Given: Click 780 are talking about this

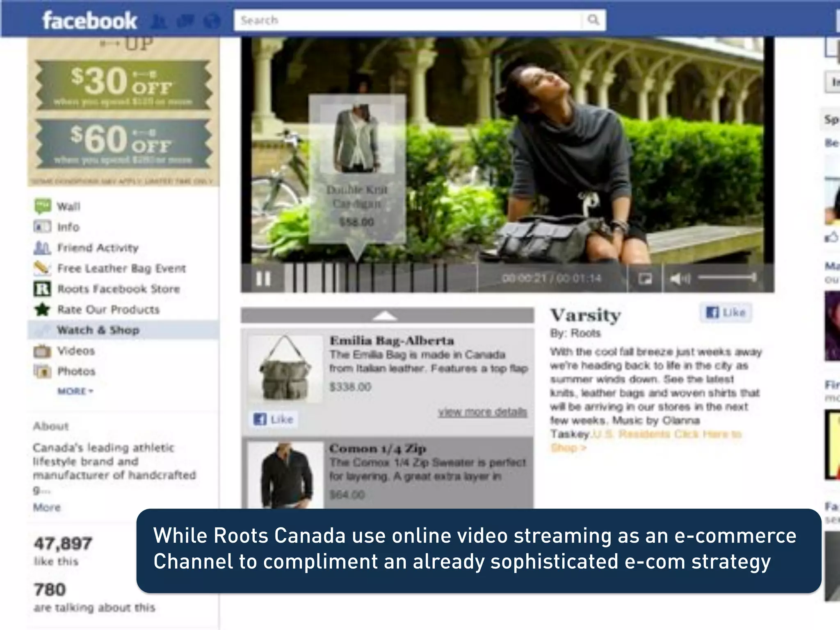Looking at the screenshot, I should coord(94,598).
